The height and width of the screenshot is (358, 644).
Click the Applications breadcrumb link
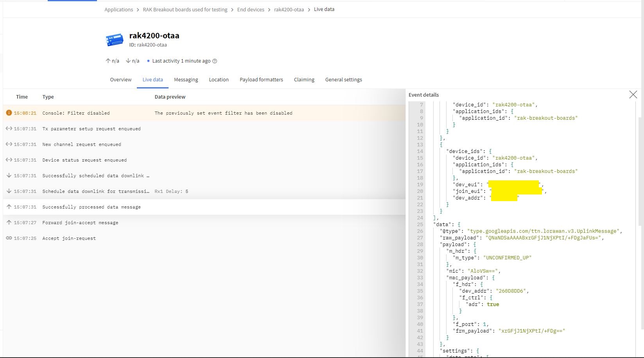click(x=118, y=10)
